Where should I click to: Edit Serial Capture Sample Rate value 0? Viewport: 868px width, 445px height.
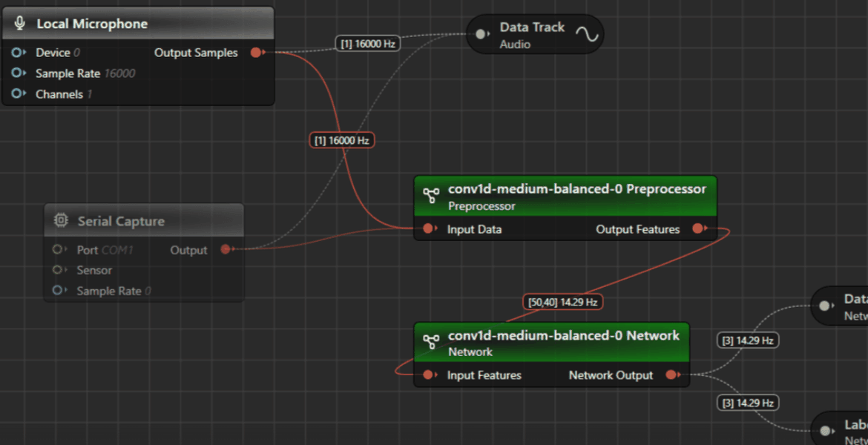[148, 291]
